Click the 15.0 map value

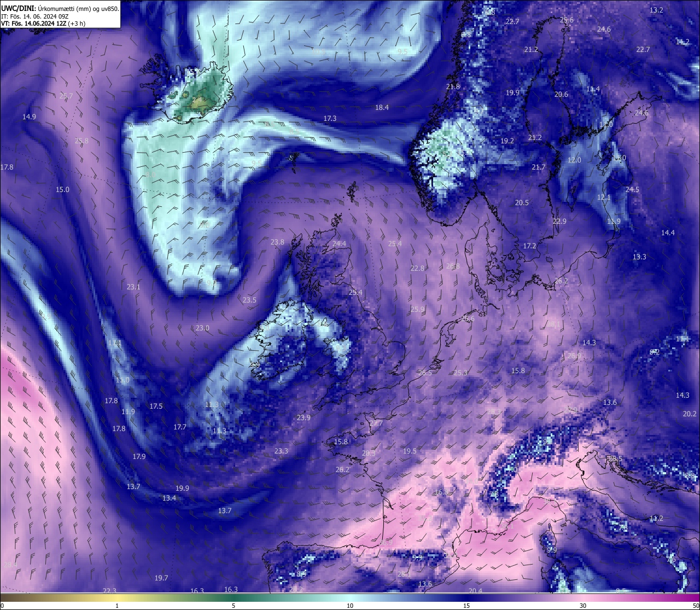point(62,189)
